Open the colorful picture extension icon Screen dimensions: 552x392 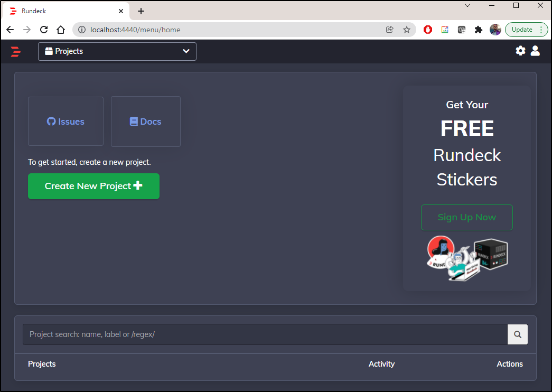(x=445, y=30)
